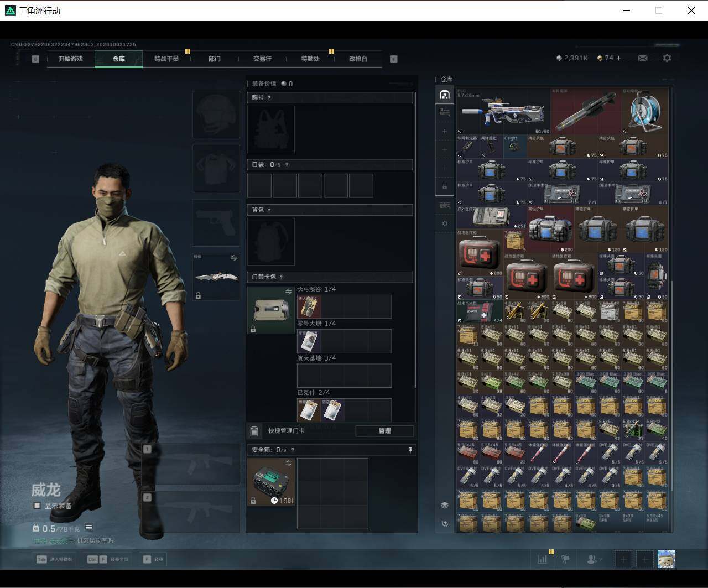Screen dimensions: 708x588
Task: Click the plus next to currency 74
Action: 618,58
